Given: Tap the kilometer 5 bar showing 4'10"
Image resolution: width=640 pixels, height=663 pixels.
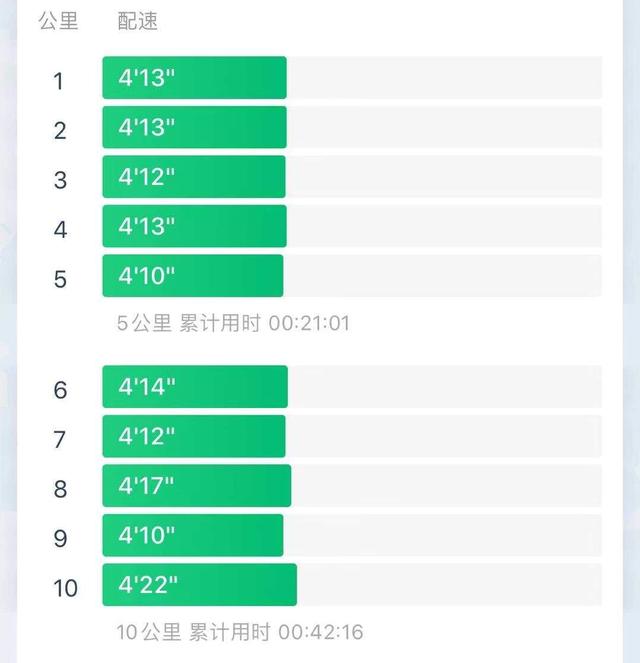Looking at the screenshot, I should (193, 276).
